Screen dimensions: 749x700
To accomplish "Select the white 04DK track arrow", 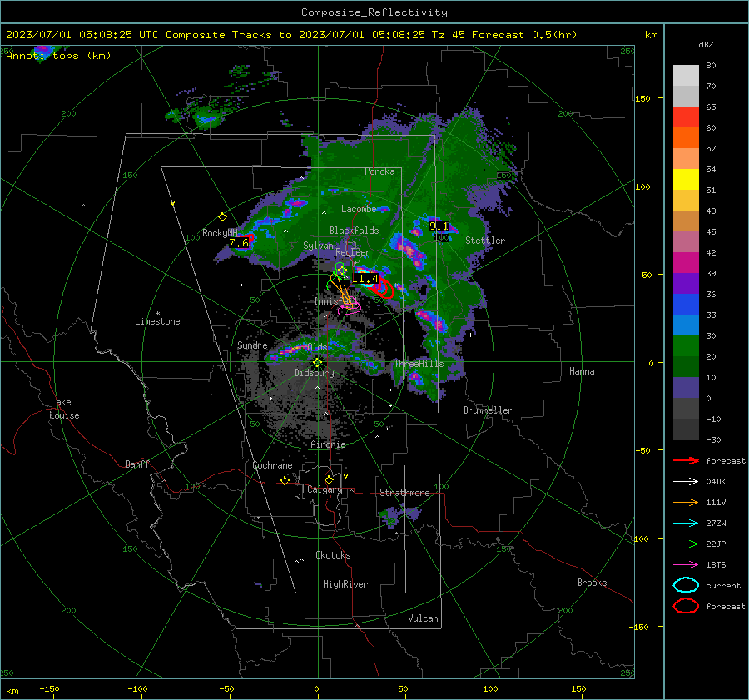I will tap(686, 481).
